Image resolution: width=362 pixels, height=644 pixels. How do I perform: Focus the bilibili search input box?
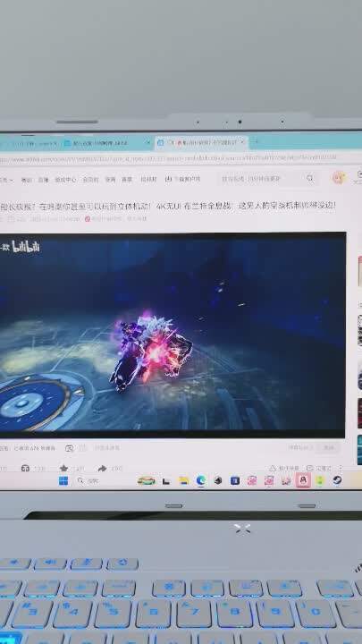[x=261, y=179]
